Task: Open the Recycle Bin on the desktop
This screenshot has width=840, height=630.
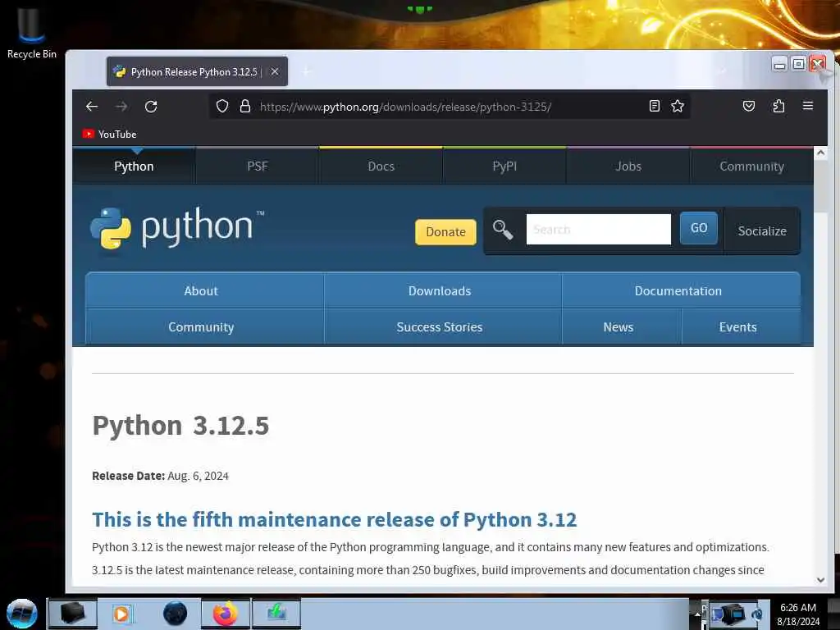Action: point(32,33)
